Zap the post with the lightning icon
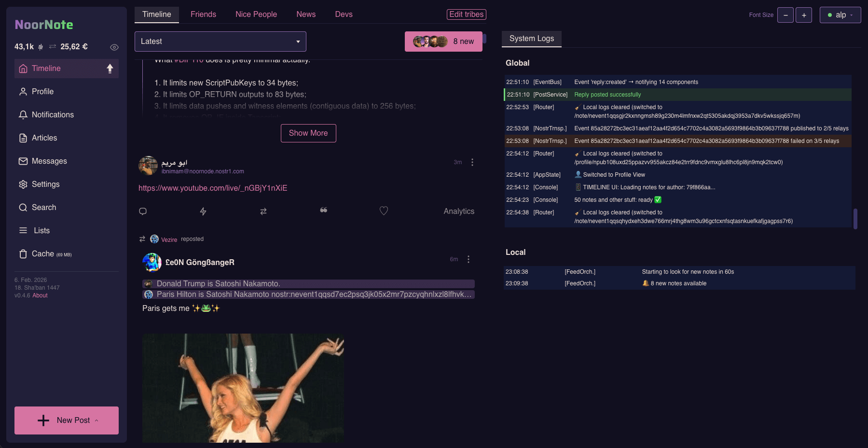The height and width of the screenshot is (448, 868). coord(203,211)
